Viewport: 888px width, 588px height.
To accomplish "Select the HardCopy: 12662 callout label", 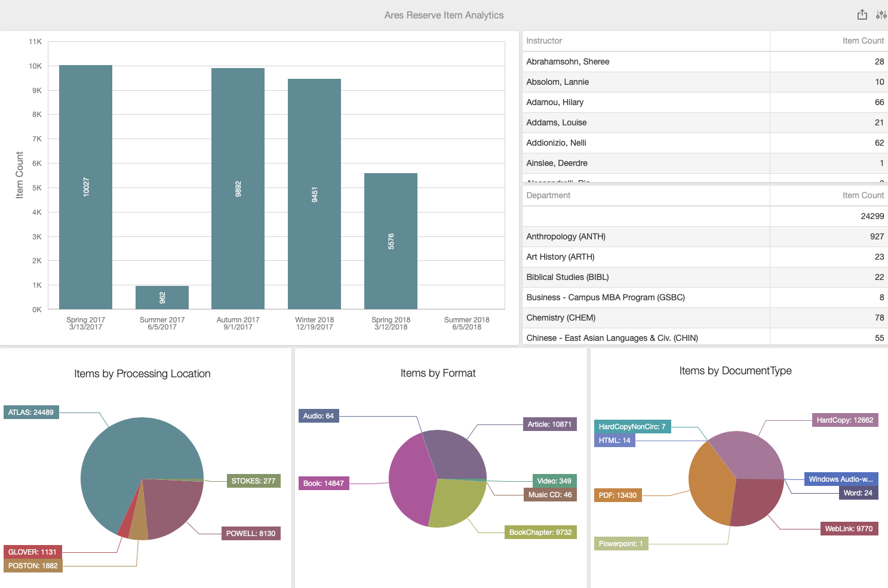I will [845, 420].
